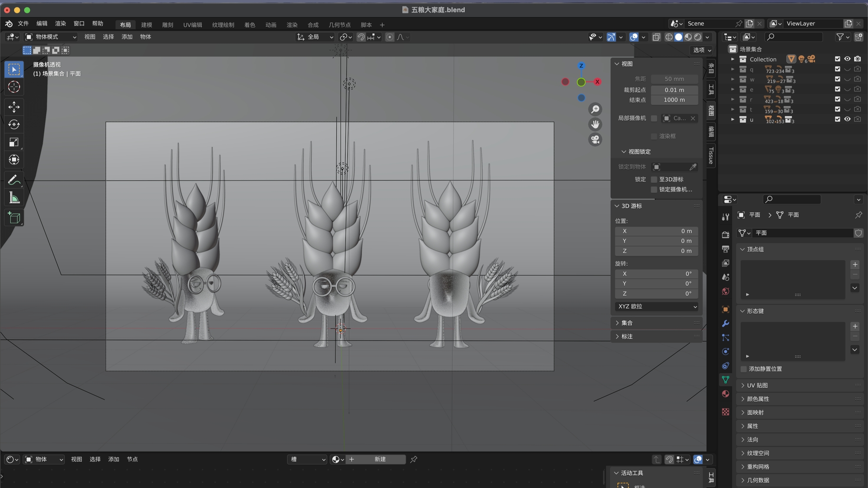Switch to the UV编辑 workspace tab
Image resolution: width=868 pixels, height=488 pixels.
(193, 25)
